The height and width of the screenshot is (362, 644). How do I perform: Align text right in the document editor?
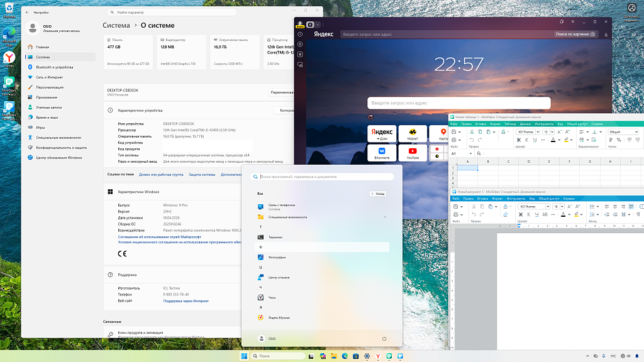tap(623, 206)
